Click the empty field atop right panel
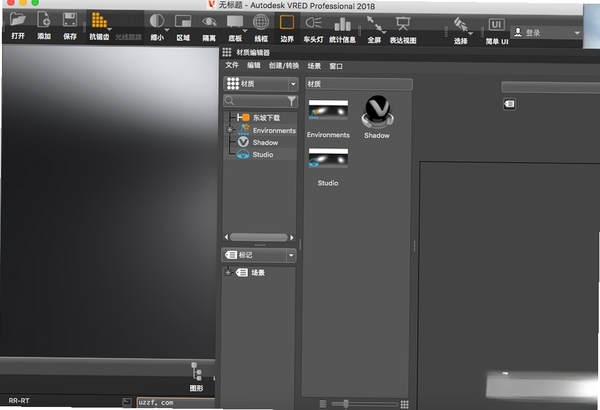Screen dimensions: 600x410 pos(551,87)
